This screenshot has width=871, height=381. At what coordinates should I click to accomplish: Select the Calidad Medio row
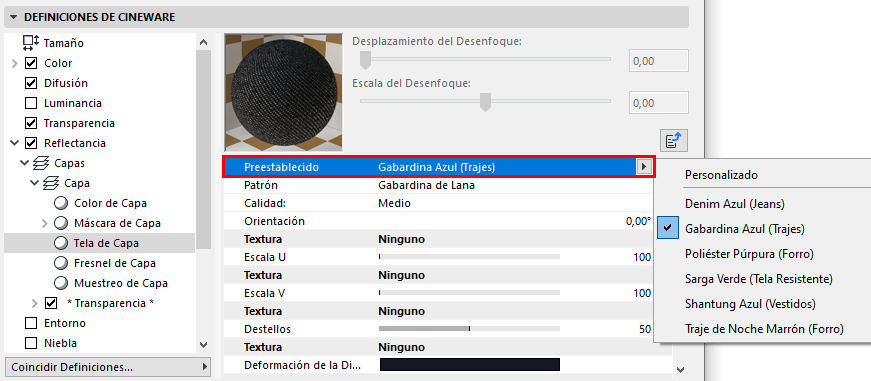pos(439,203)
